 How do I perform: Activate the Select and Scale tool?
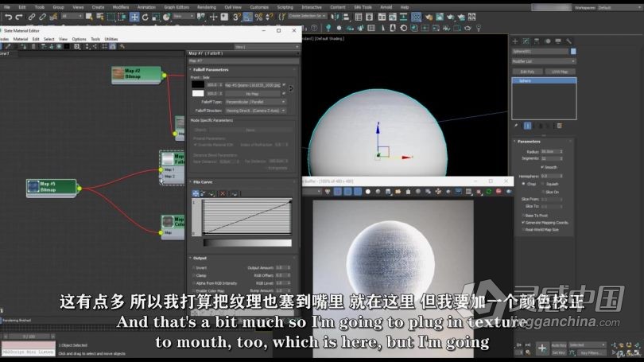click(156, 17)
